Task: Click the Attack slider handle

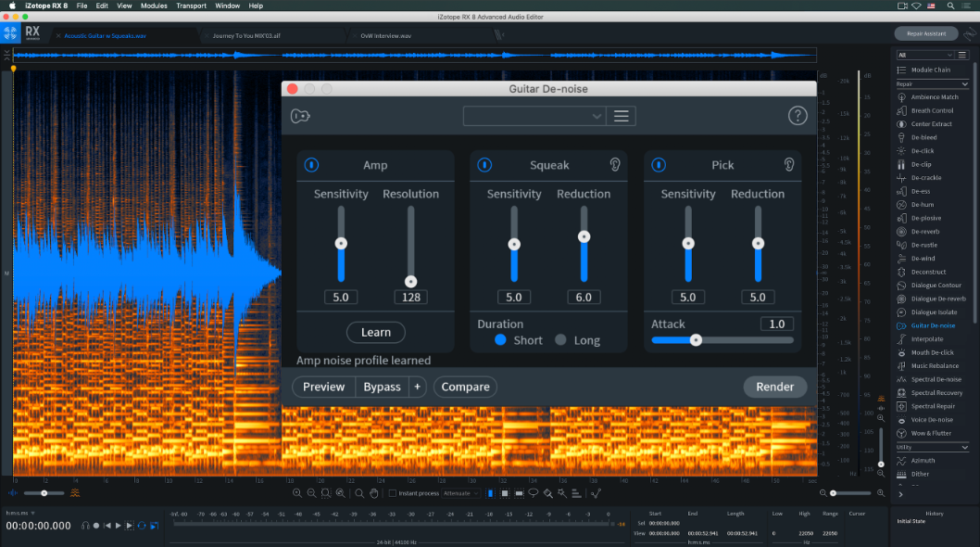Action: 696,340
